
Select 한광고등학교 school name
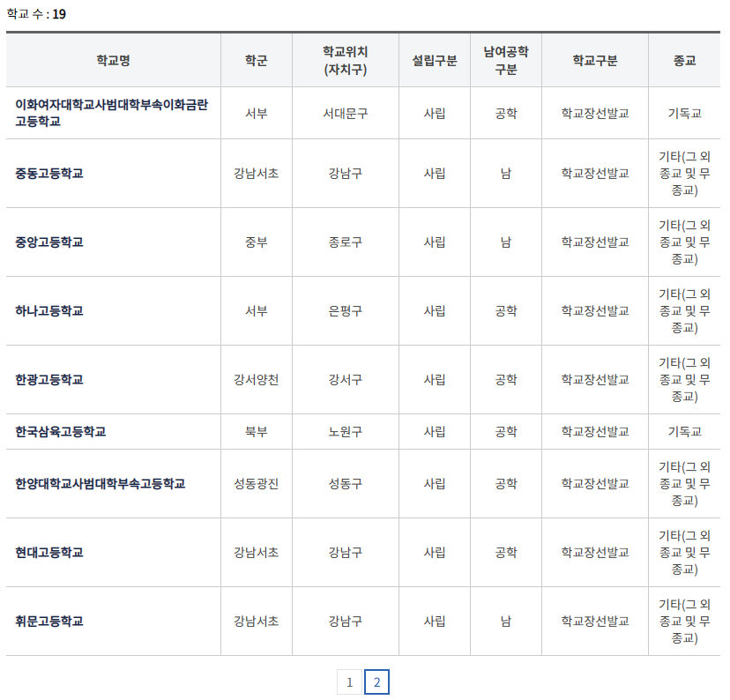(x=49, y=380)
